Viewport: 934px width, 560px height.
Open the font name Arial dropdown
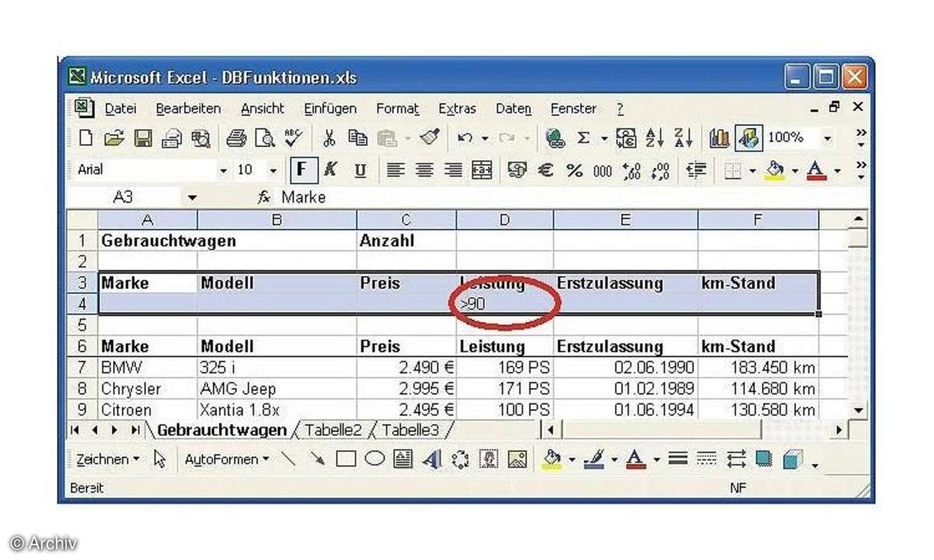[223, 170]
